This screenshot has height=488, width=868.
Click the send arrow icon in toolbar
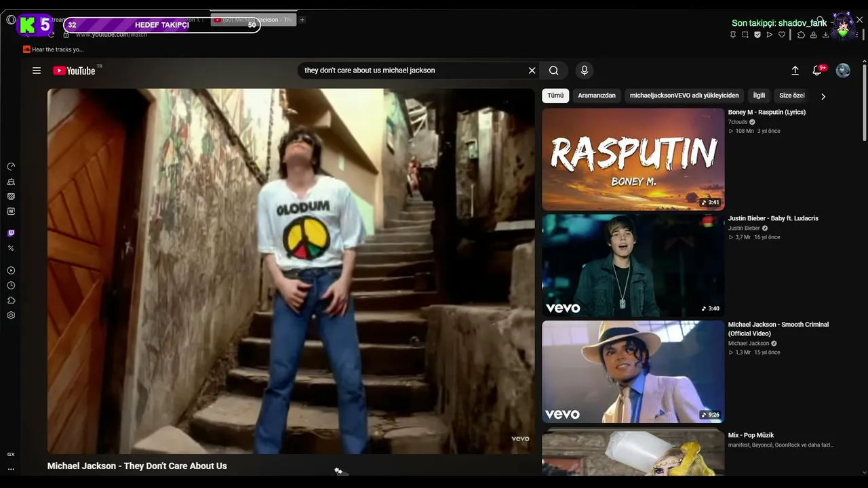pyautogui.click(x=770, y=35)
